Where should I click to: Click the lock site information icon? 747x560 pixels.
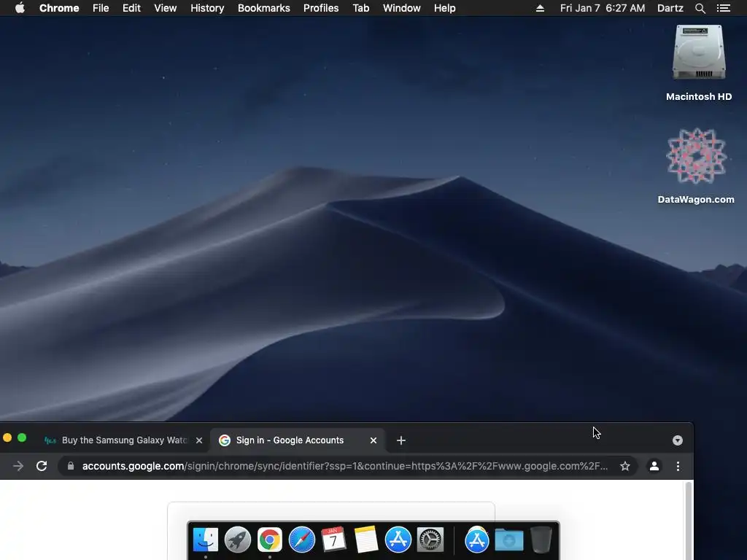pos(71,466)
